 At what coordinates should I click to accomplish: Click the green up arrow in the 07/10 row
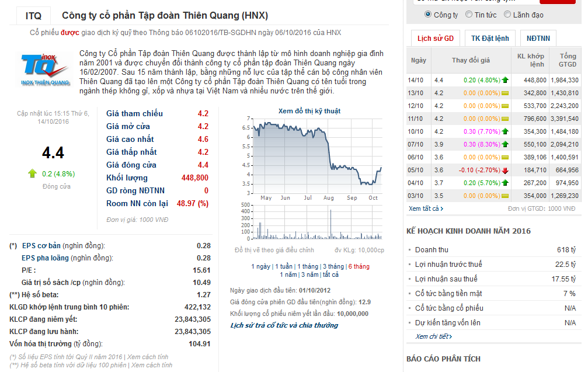(505, 144)
